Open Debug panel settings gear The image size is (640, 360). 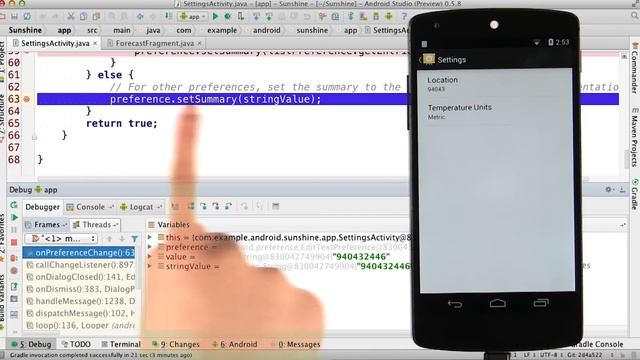click(609, 189)
